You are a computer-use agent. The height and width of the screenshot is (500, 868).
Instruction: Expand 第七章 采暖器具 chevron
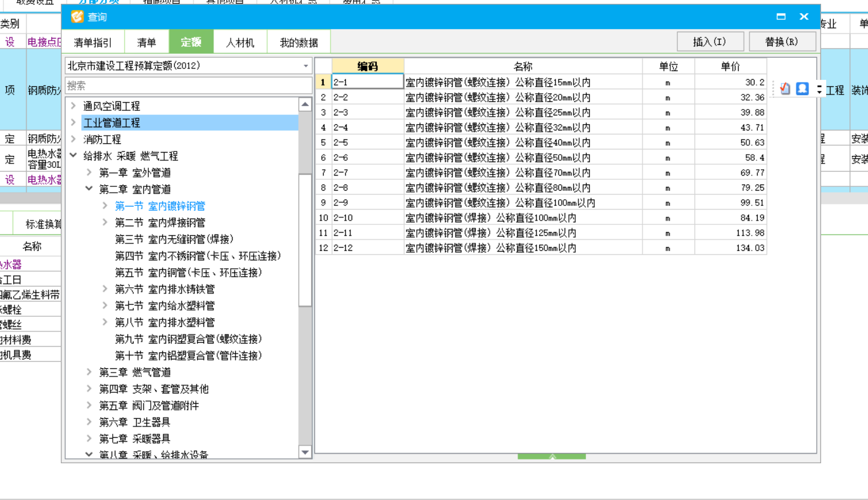click(x=89, y=439)
